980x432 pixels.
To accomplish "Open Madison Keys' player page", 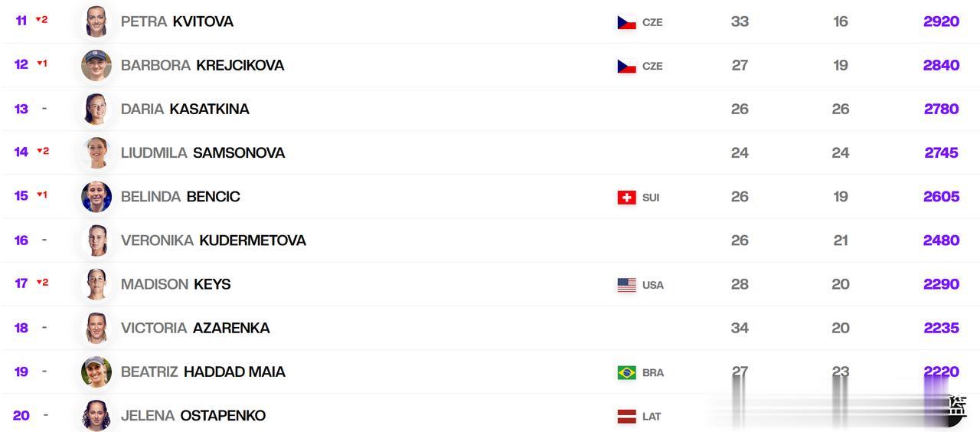I will [x=175, y=284].
